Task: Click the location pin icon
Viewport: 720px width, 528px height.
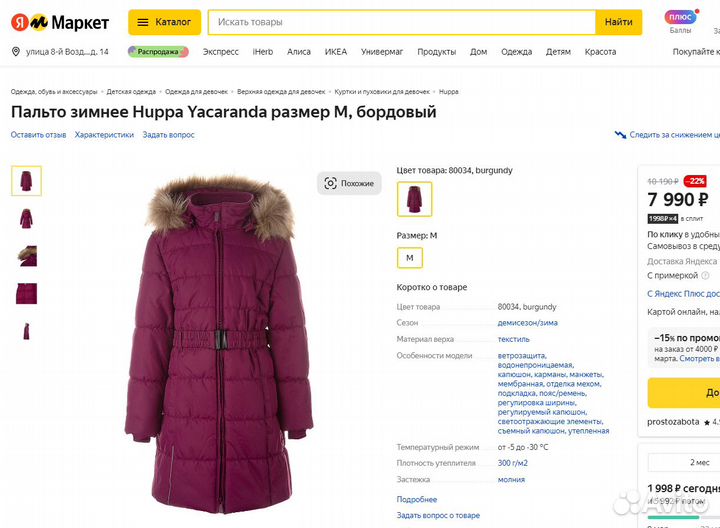Action: (16, 51)
